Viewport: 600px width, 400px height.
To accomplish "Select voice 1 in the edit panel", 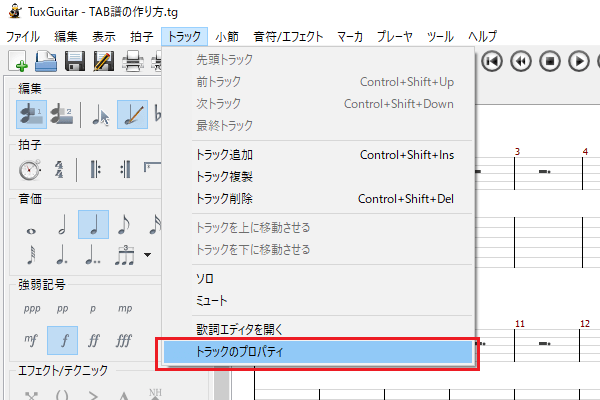I will 31,114.
